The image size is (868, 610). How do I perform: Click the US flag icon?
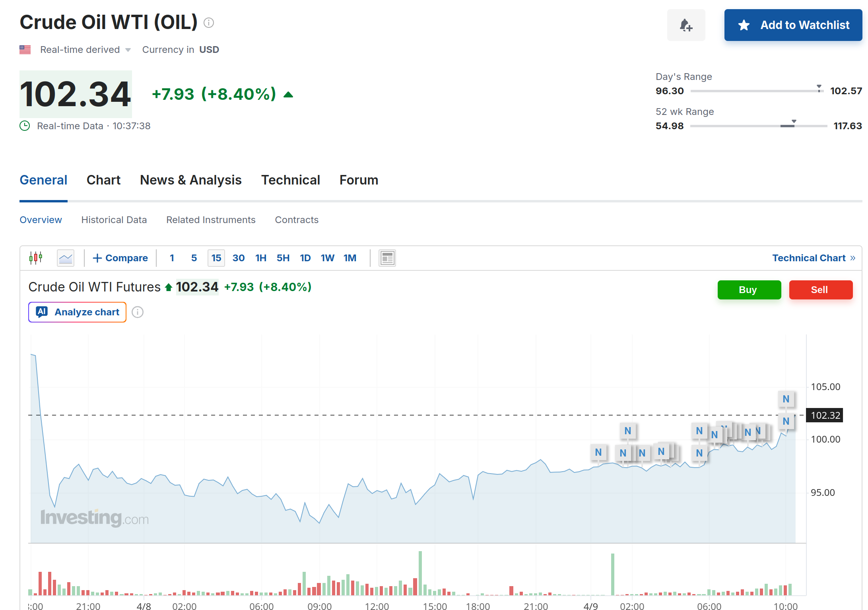coord(25,50)
